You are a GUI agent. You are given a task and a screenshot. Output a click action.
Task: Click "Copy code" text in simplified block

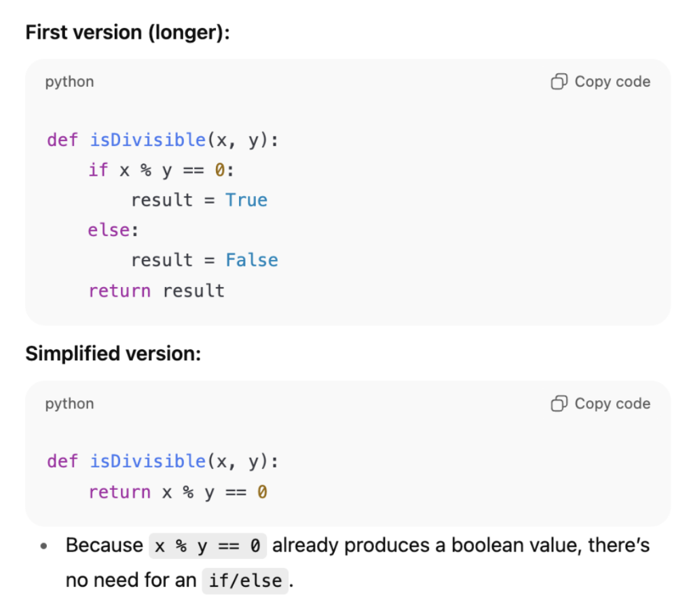tap(612, 404)
